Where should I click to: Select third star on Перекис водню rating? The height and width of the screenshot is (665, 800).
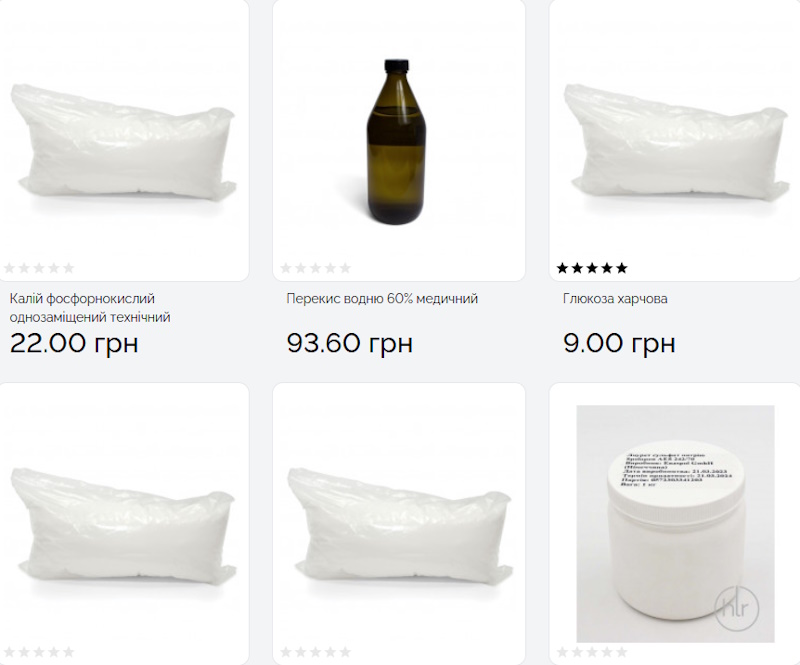click(316, 268)
